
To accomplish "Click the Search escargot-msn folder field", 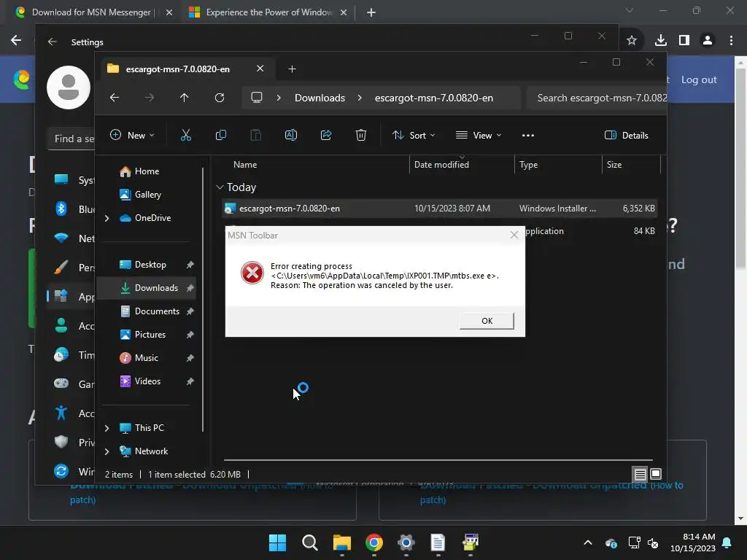I will [597, 98].
